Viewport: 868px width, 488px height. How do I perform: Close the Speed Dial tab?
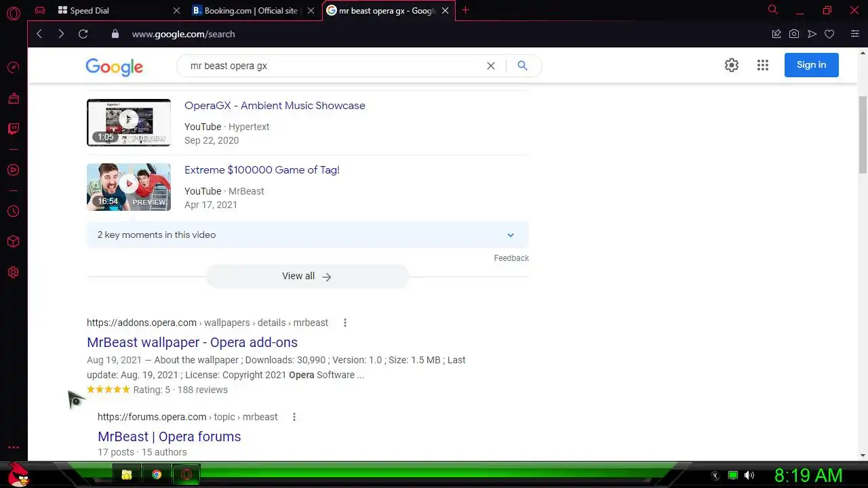[177, 10]
